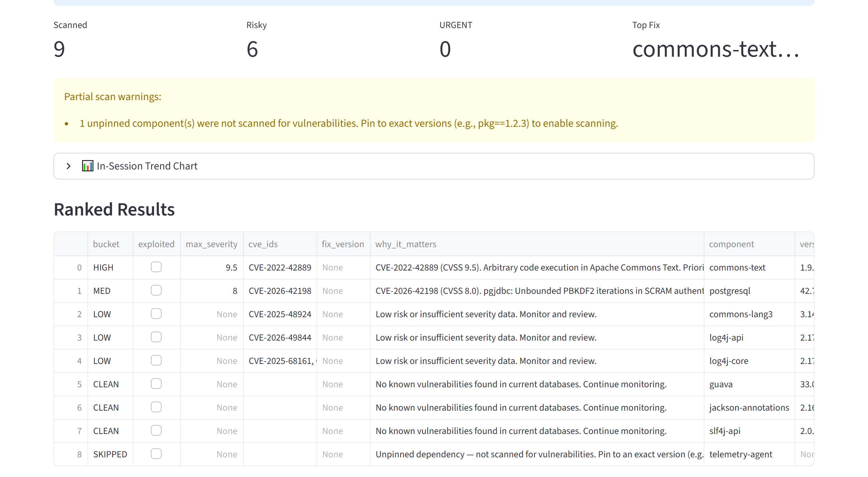The width and height of the screenshot is (868, 477).
Task: Sort by the component column header
Action: tap(749, 244)
